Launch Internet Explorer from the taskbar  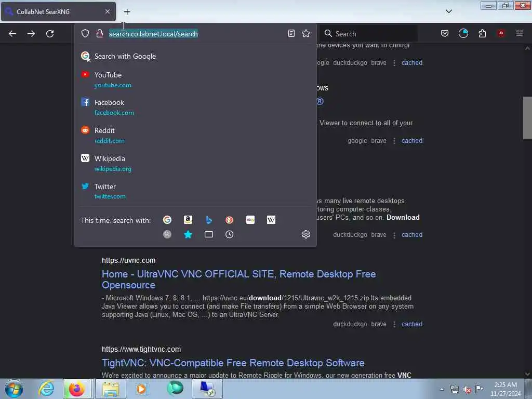[46, 389]
